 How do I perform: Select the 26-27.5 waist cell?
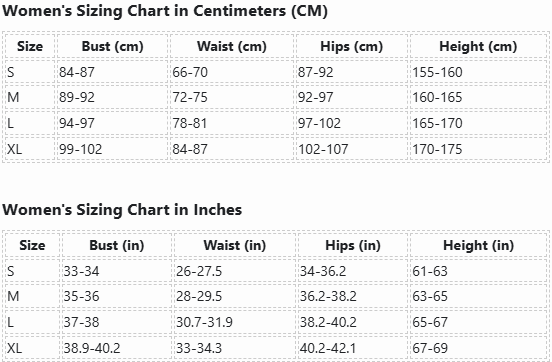click(234, 271)
